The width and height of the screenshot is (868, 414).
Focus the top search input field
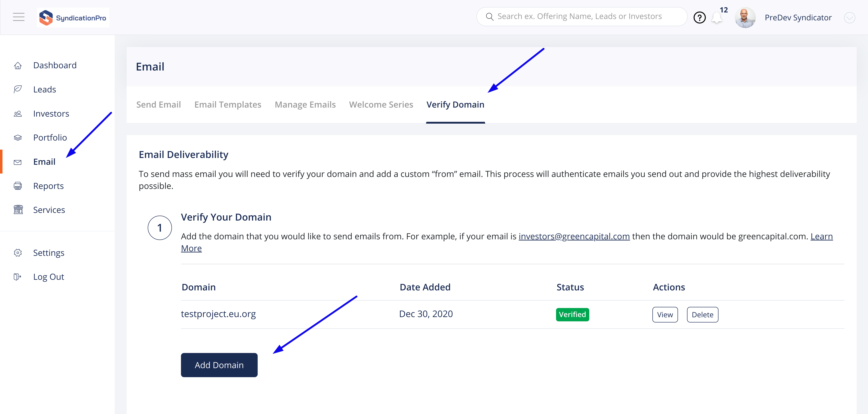[586, 16]
